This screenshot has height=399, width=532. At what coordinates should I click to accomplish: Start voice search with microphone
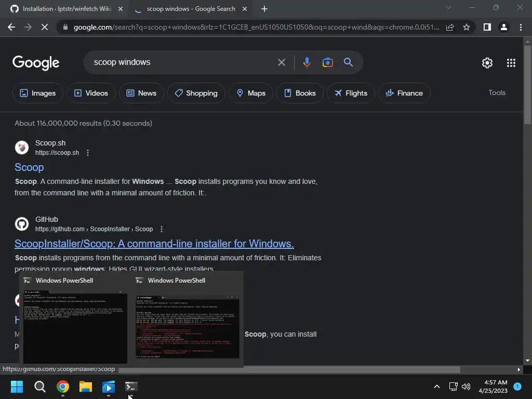click(307, 62)
